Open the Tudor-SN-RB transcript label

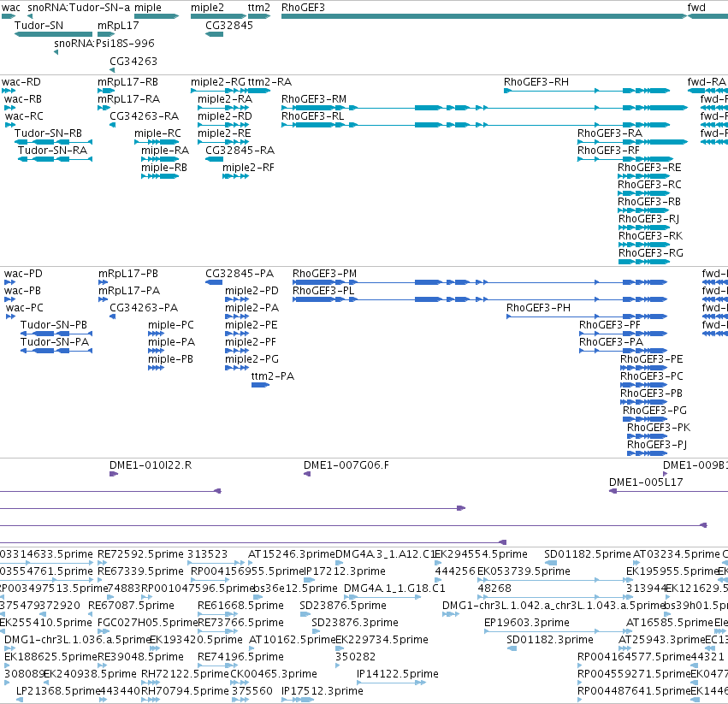pos(48,133)
